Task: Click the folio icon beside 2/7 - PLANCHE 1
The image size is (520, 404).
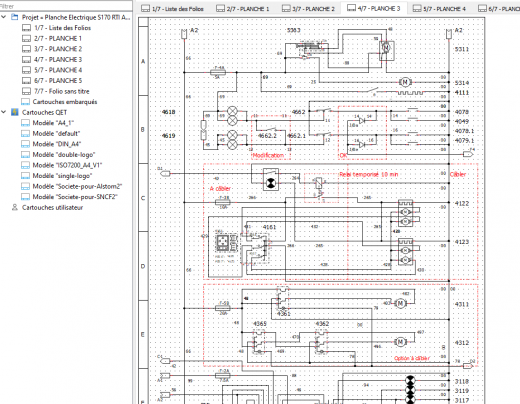Action: [26, 38]
